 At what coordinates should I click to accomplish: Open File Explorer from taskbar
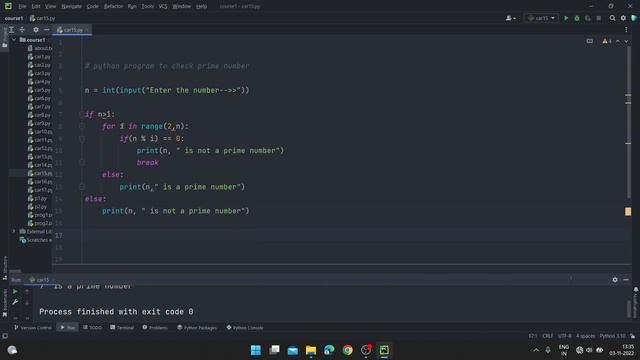pyautogui.click(x=311, y=350)
